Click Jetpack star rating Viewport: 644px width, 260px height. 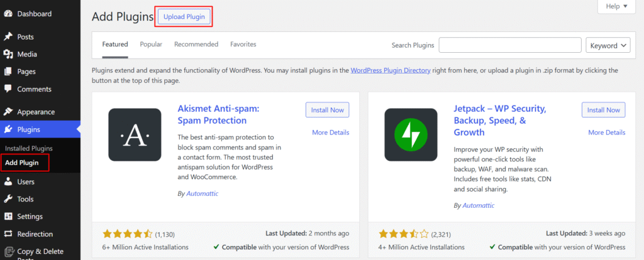(x=403, y=234)
